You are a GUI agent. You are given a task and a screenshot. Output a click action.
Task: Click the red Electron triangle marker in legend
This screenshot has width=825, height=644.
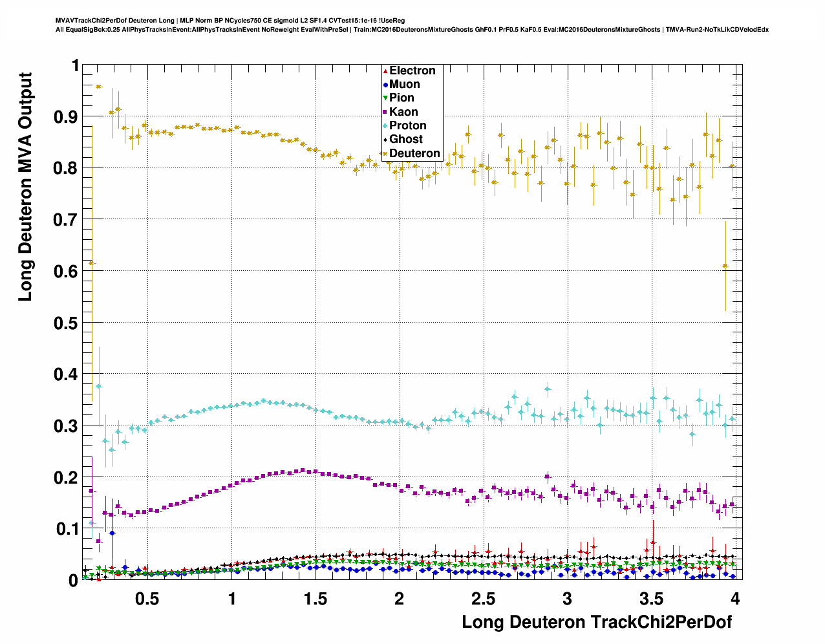click(385, 71)
